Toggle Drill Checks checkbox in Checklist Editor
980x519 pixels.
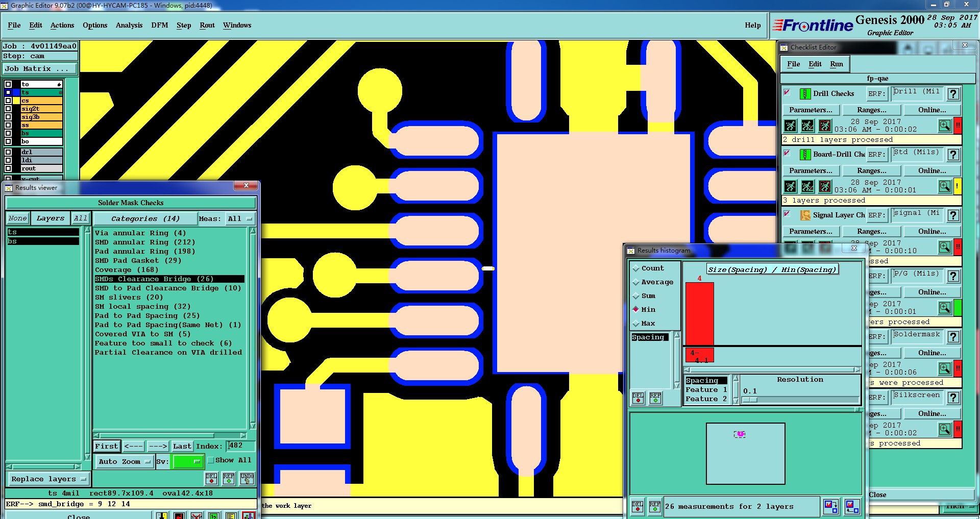787,92
